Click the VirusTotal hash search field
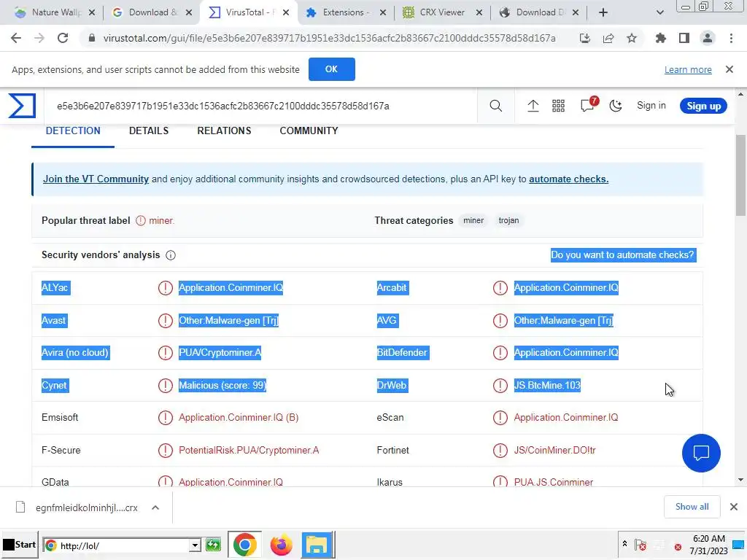This screenshot has height=560, width=747. tap(262, 106)
